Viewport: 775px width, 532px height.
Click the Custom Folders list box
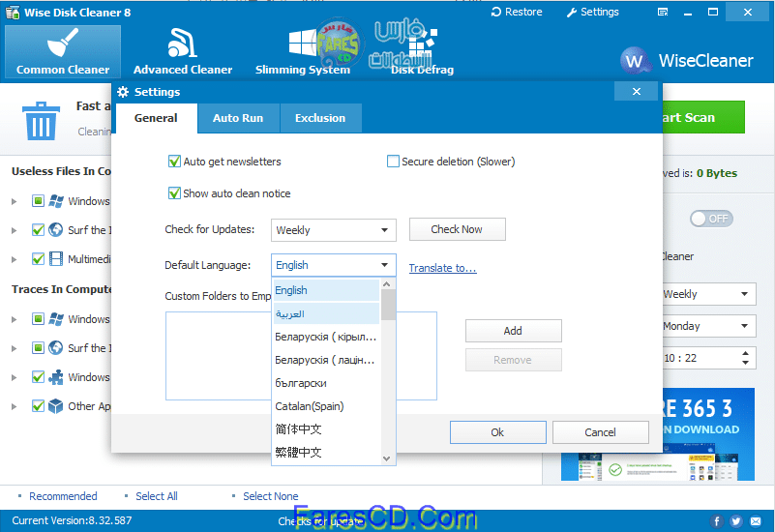tap(301, 356)
